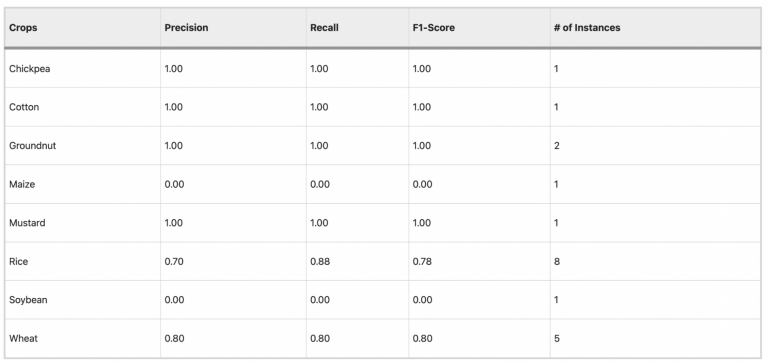The width and height of the screenshot is (768, 363).
Task: Click Rice recall value 0.88
Action: click(x=320, y=262)
